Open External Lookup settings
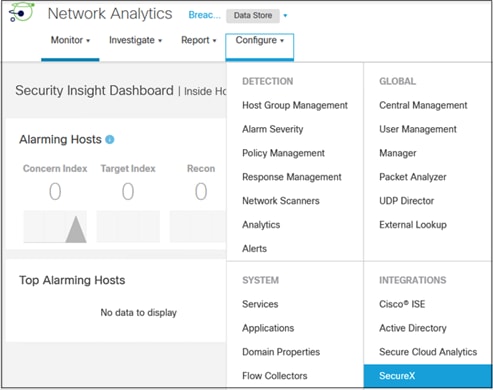 pos(413,225)
